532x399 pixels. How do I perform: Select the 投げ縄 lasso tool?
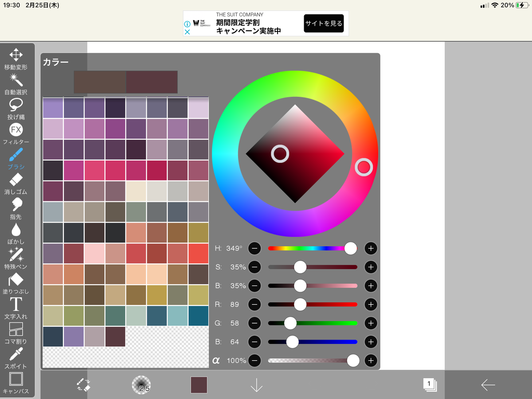click(16, 109)
